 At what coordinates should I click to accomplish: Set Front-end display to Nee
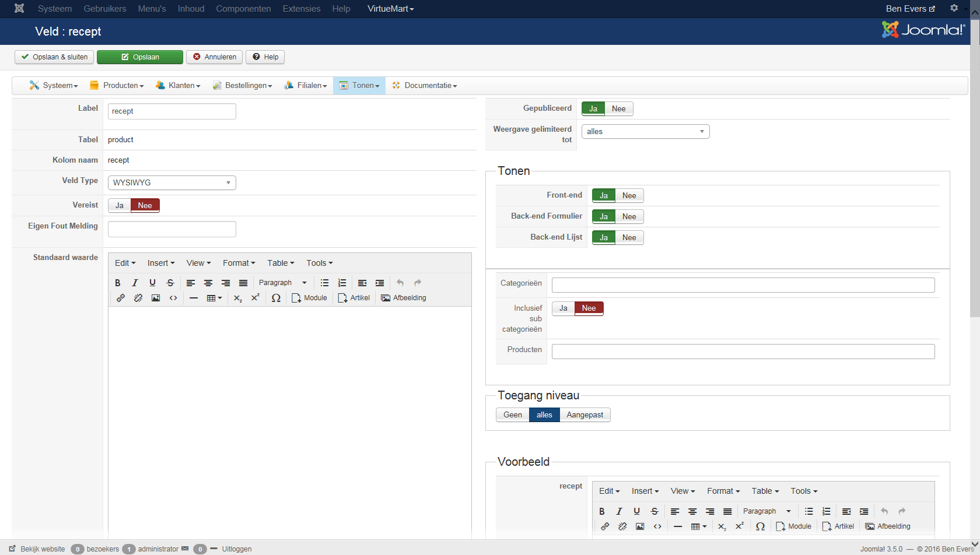click(x=629, y=195)
